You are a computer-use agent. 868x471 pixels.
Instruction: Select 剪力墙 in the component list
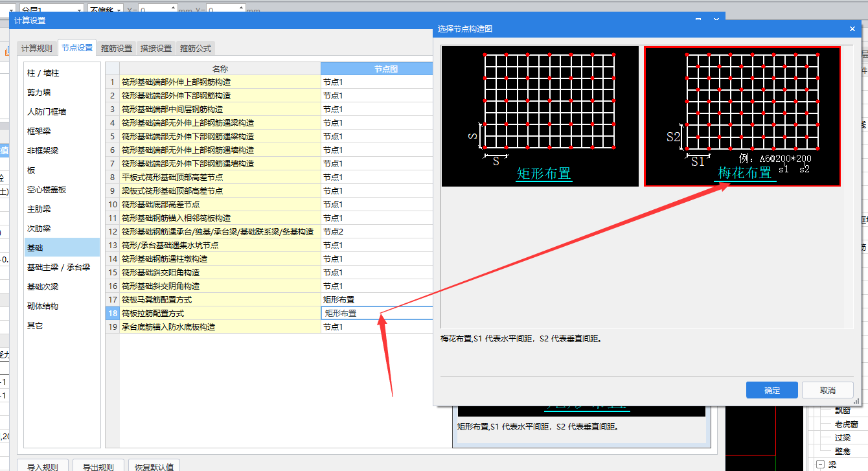point(62,93)
